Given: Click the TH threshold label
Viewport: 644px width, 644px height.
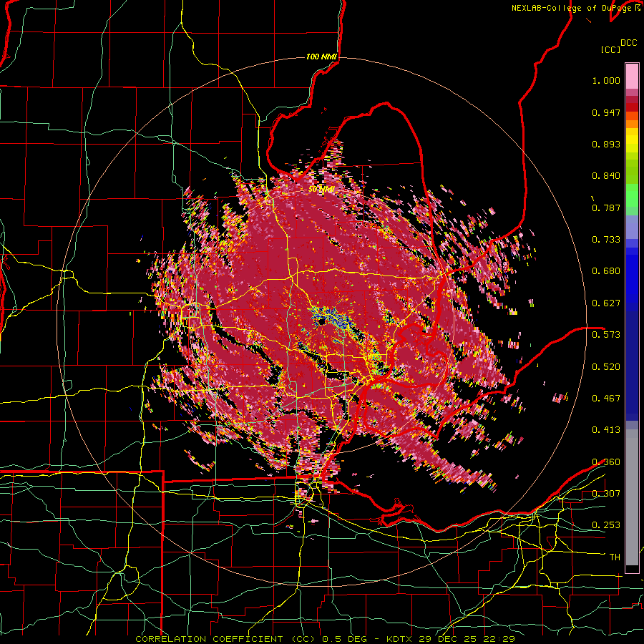Looking at the screenshot, I should point(615,557).
